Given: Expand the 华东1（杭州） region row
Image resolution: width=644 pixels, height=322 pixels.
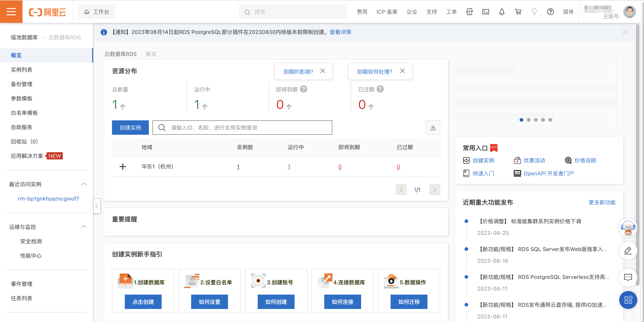Looking at the screenshot, I should pyautogui.click(x=123, y=166).
